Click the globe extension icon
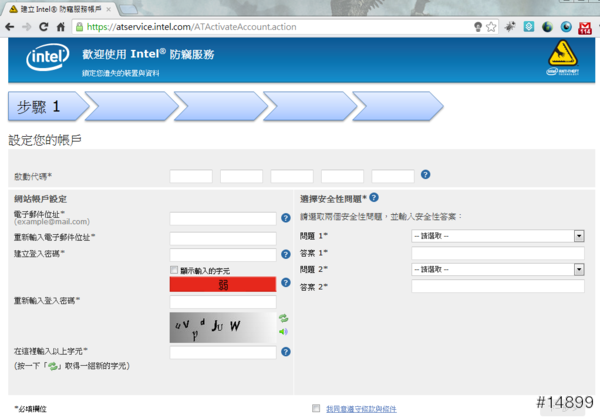The height and width of the screenshot is (418, 600). [547, 27]
